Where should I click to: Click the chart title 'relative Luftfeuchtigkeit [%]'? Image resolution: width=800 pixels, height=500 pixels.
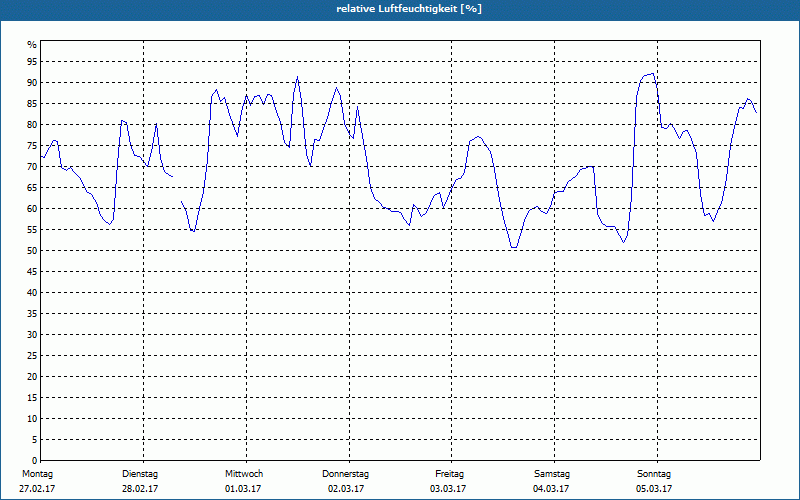[409, 9]
